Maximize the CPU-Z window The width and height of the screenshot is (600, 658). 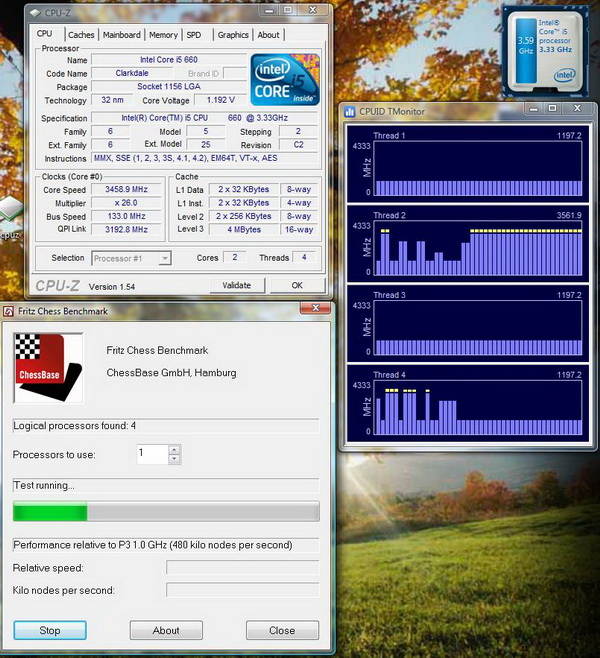[288, 10]
